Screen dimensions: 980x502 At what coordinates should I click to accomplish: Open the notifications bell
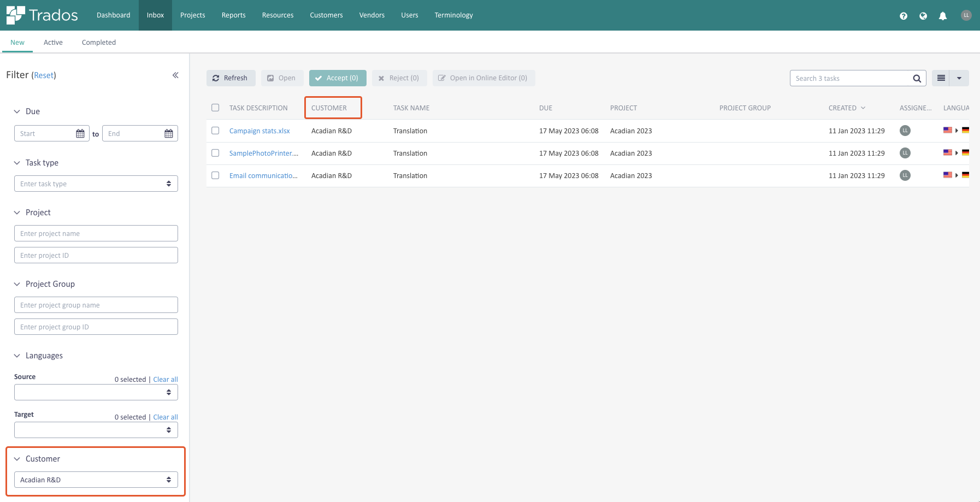tap(943, 16)
